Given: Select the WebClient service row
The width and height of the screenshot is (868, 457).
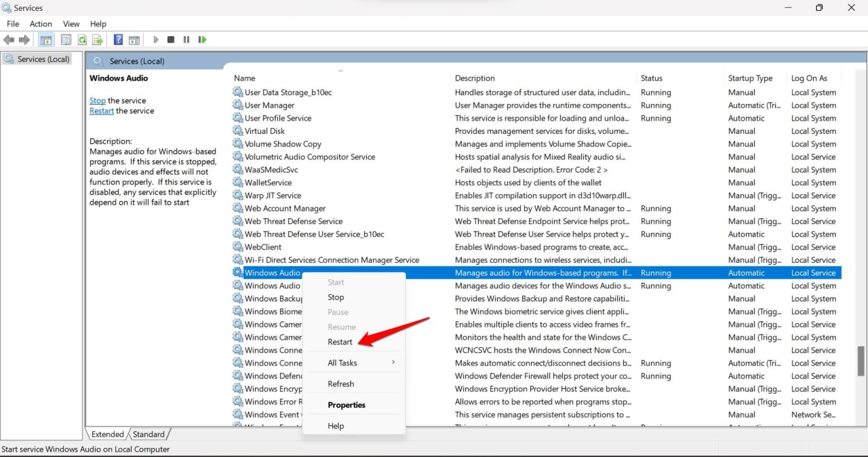Looking at the screenshot, I should pyautogui.click(x=263, y=247).
